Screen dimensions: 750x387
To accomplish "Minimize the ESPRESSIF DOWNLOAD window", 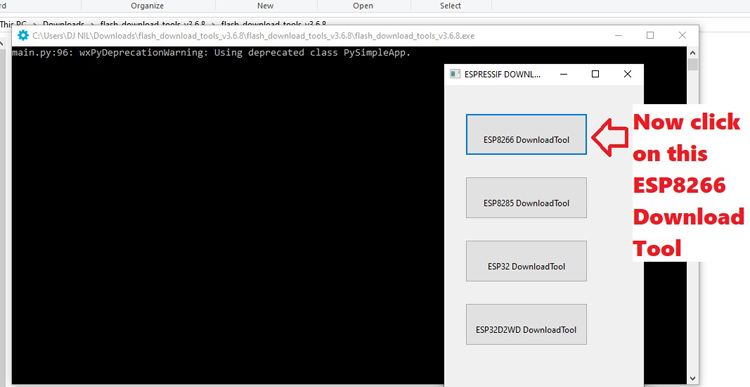I will coord(564,74).
